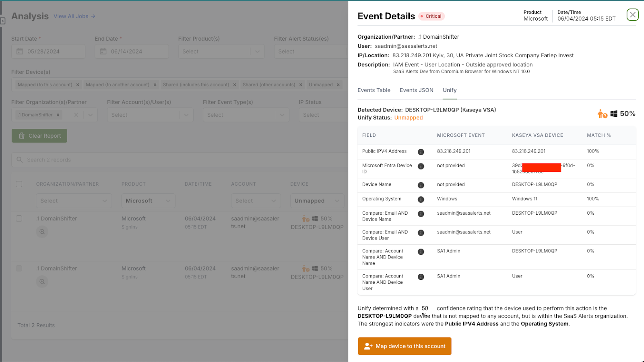Click the KASEYA VSA DEVICE column header
This screenshot has height=362, width=644.
click(537, 135)
